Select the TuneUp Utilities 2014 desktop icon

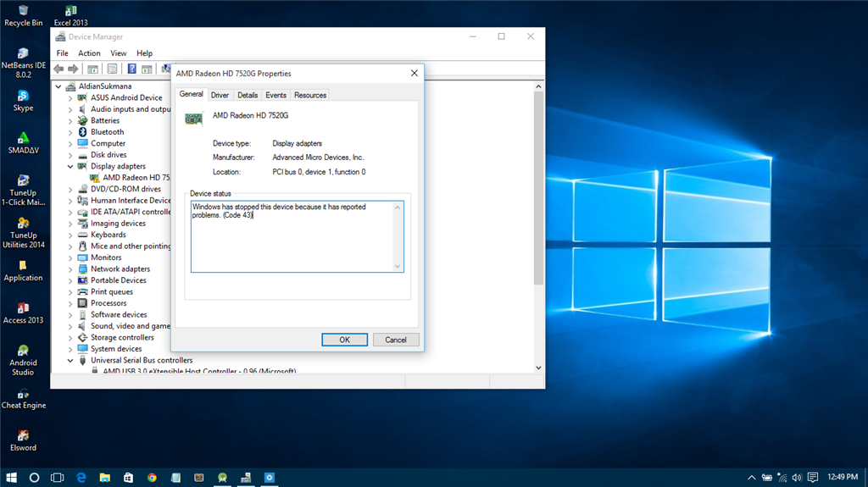point(23,232)
